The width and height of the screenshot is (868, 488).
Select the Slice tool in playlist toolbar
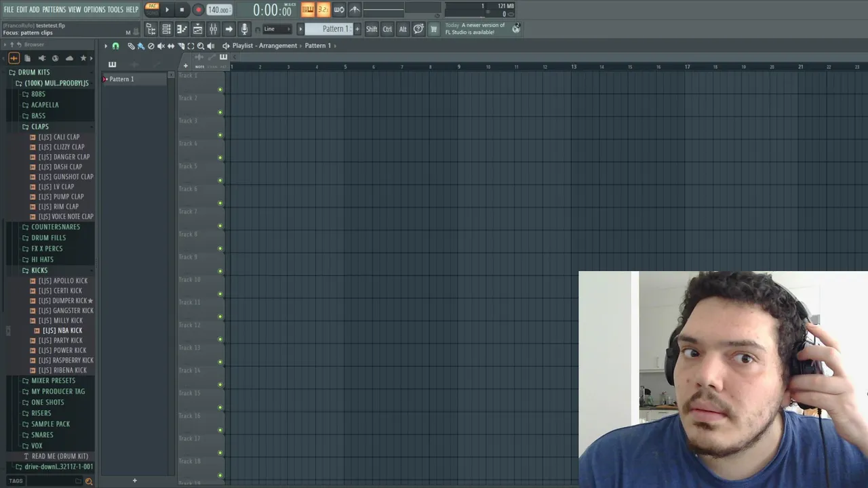pyautogui.click(x=181, y=46)
